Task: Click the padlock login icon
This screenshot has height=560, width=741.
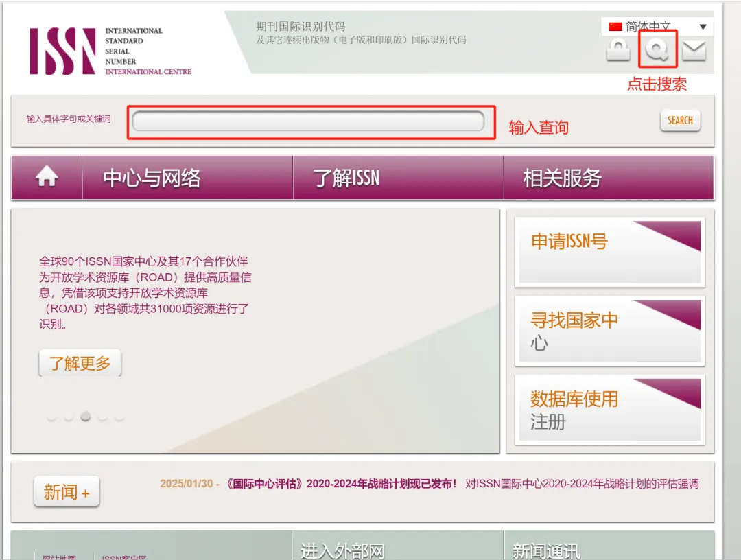Action: [618, 50]
